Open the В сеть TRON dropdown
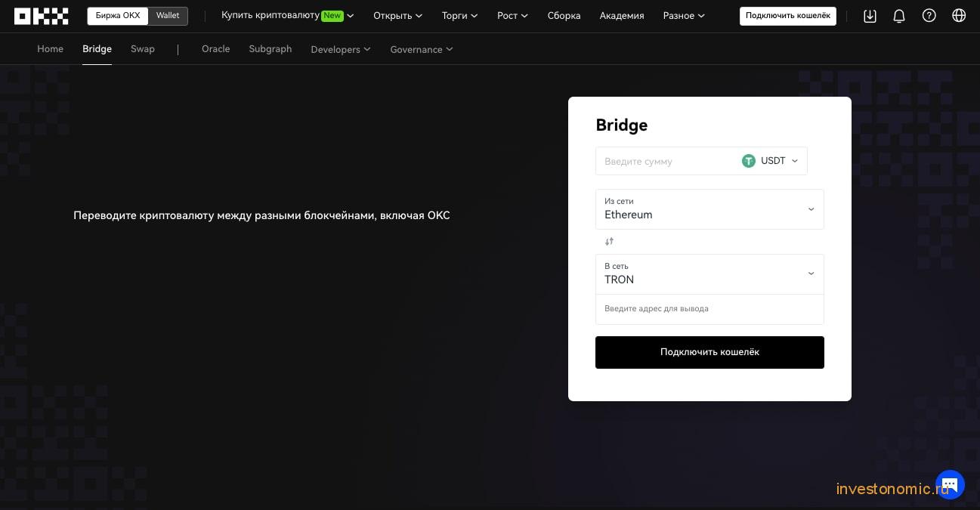 (709, 274)
